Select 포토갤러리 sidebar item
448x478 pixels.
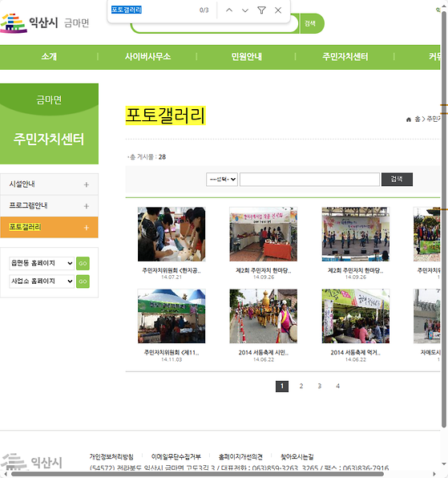click(x=50, y=228)
